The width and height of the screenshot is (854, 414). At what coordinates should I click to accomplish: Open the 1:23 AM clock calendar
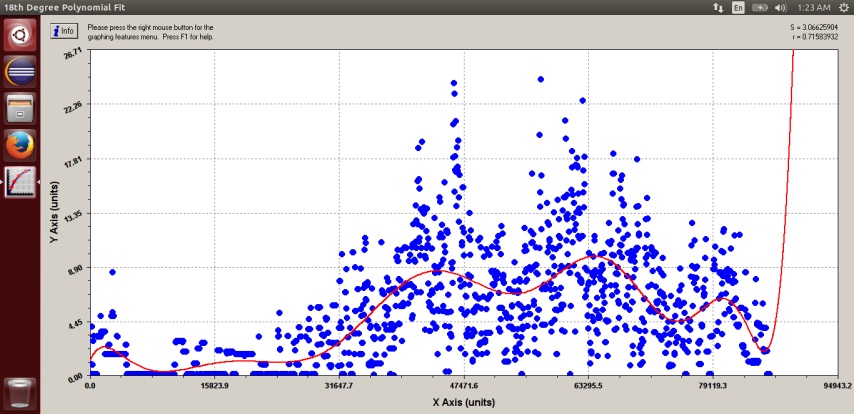point(811,7)
